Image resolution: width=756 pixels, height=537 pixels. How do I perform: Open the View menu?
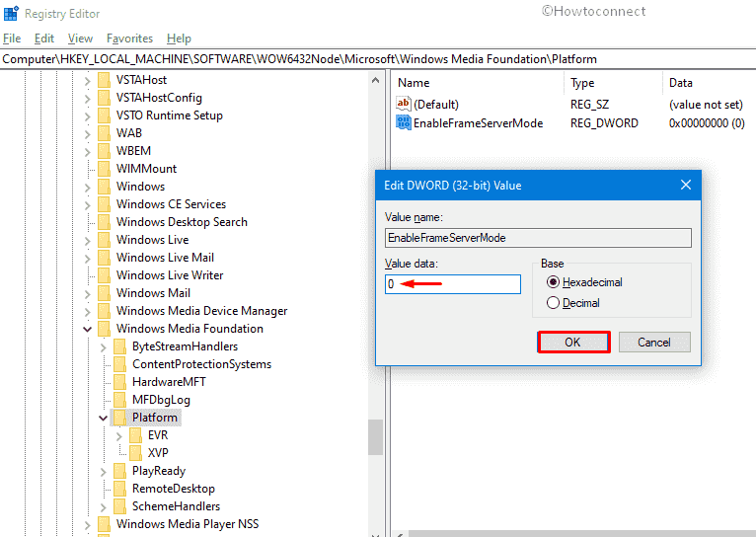click(80, 38)
